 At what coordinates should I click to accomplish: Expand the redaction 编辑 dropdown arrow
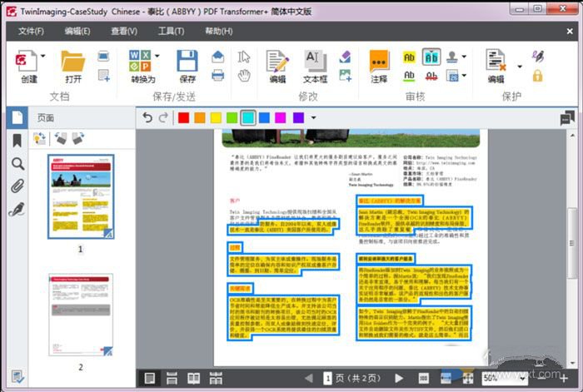pos(520,67)
